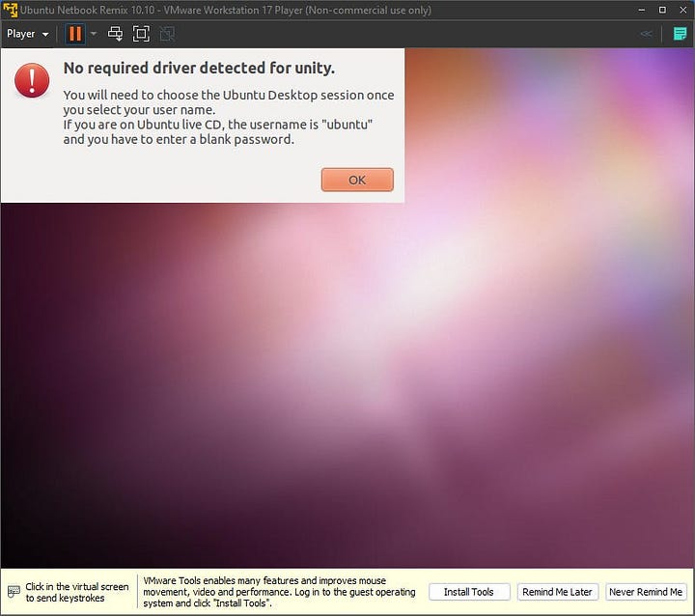Click the keyboard icon in the hint bar

[x=14, y=592]
